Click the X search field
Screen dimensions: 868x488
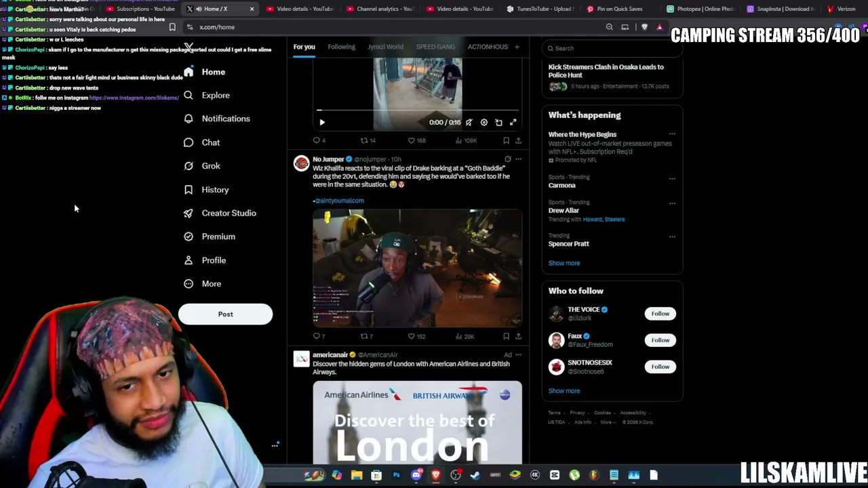612,48
